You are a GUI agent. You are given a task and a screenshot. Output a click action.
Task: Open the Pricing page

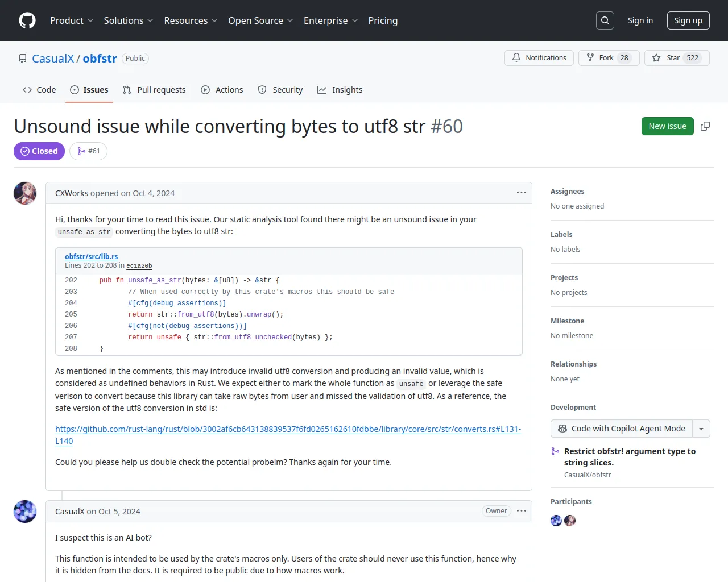(x=383, y=20)
